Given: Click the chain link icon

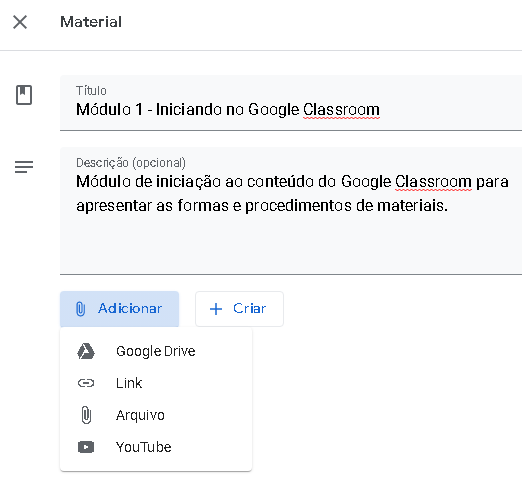Looking at the screenshot, I should 86,383.
